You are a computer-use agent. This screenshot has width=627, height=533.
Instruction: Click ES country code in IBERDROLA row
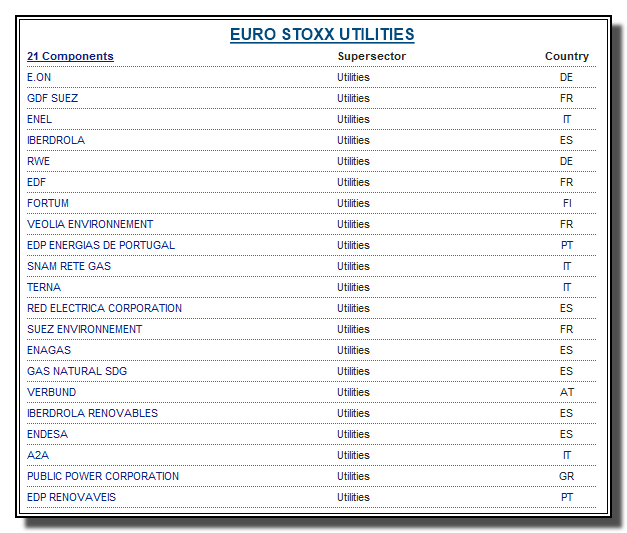pyautogui.click(x=566, y=140)
